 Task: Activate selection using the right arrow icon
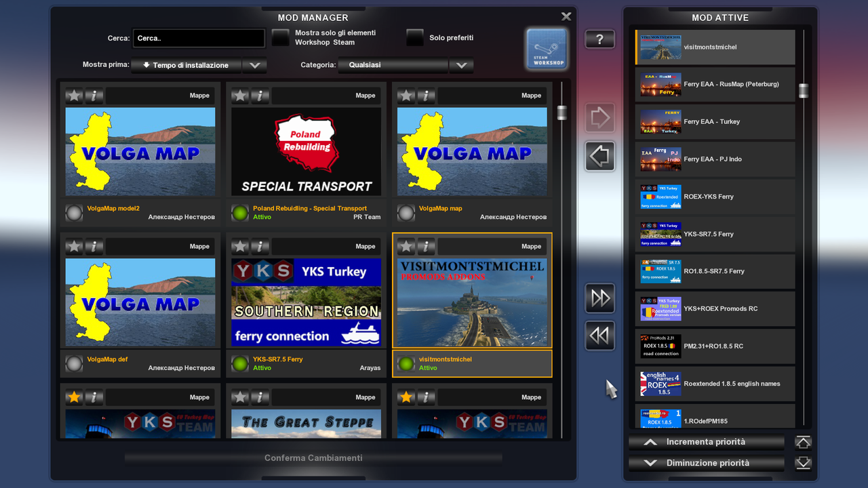[x=599, y=117]
